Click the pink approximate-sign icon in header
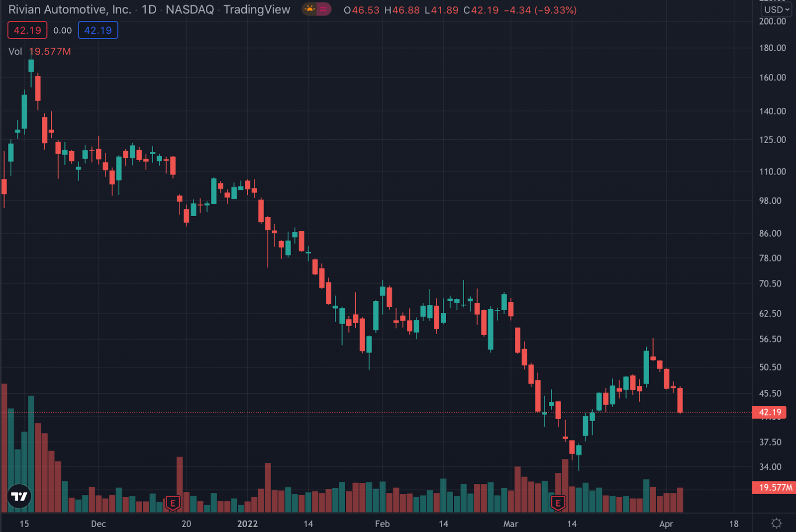This screenshot has width=796, height=532. click(x=324, y=9)
